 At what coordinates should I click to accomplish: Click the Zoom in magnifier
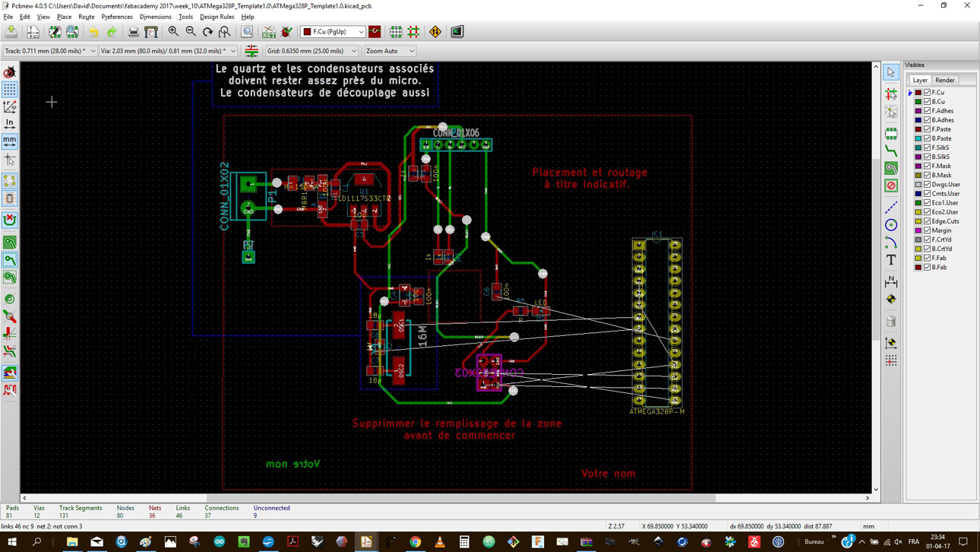(174, 32)
